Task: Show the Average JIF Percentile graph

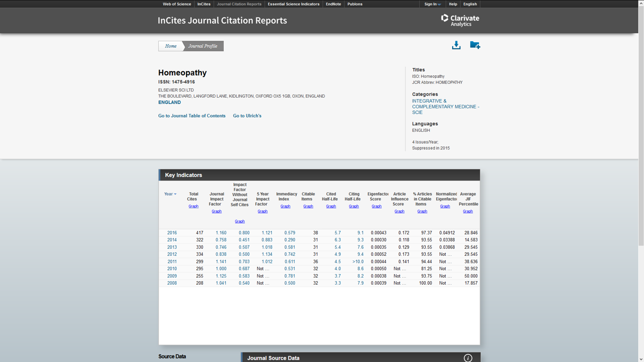Action: (x=468, y=212)
